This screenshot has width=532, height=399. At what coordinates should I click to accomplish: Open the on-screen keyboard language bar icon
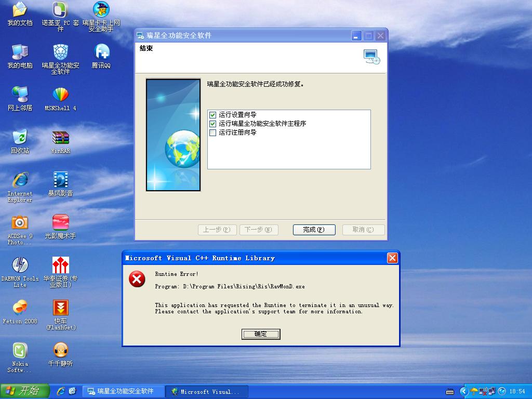click(450, 392)
